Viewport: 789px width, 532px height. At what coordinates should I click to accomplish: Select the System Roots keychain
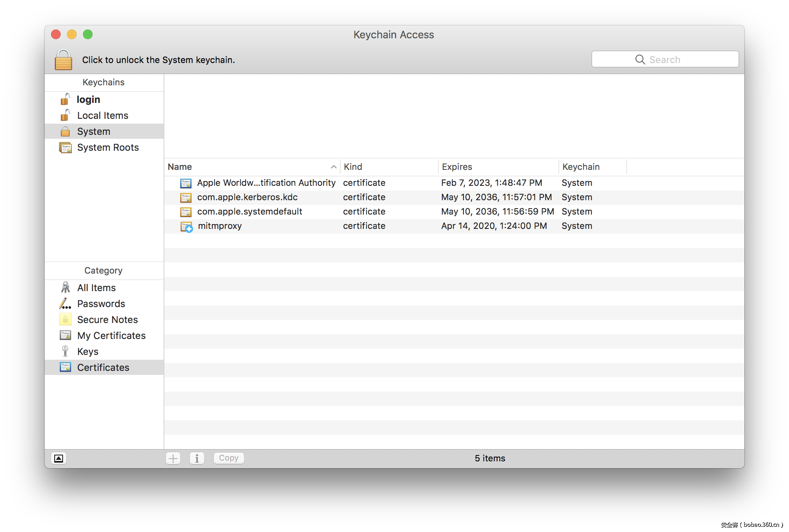point(108,148)
